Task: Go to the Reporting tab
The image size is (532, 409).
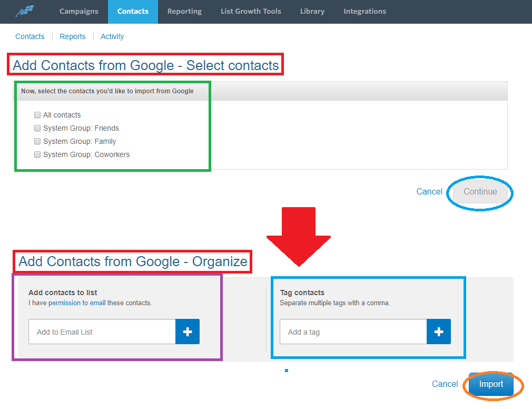Action: pos(184,11)
